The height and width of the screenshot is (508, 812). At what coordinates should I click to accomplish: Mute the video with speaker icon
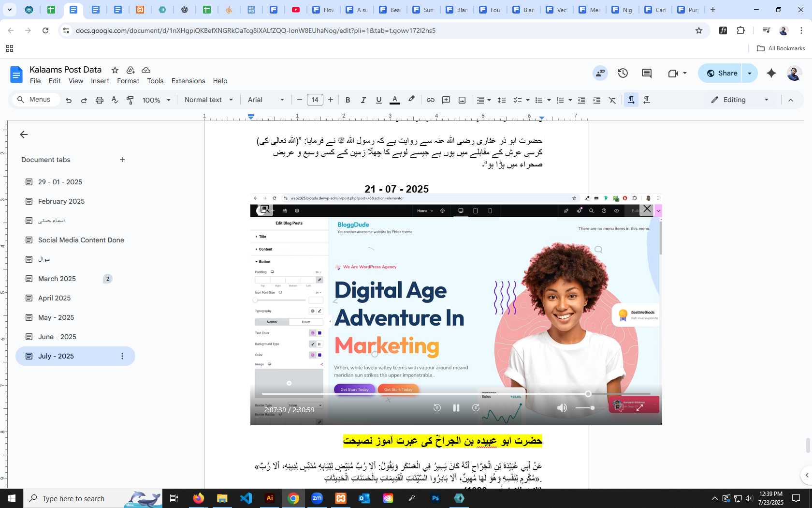(x=562, y=408)
